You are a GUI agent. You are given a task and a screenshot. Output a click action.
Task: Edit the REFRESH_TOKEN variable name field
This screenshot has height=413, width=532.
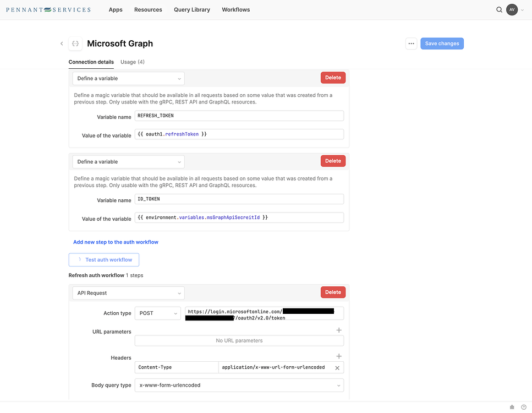(x=239, y=116)
